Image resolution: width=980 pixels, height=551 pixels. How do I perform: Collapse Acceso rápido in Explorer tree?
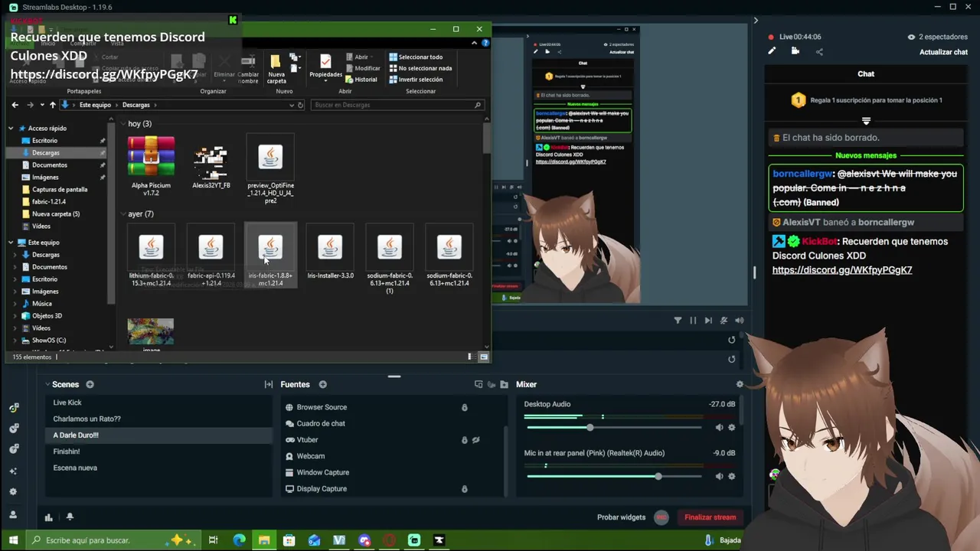(11, 129)
